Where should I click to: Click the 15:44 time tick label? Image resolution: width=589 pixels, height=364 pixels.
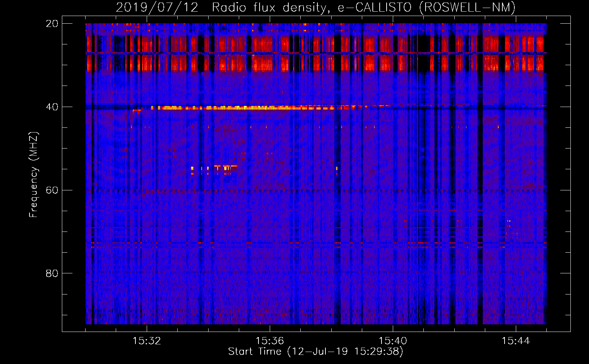coord(516,341)
